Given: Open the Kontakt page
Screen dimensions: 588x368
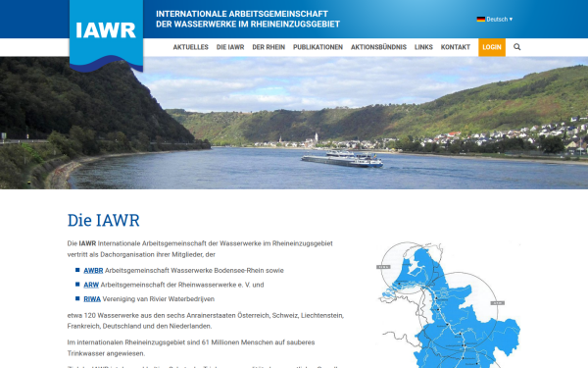Looking at the screenshot, I should (456, 47).
